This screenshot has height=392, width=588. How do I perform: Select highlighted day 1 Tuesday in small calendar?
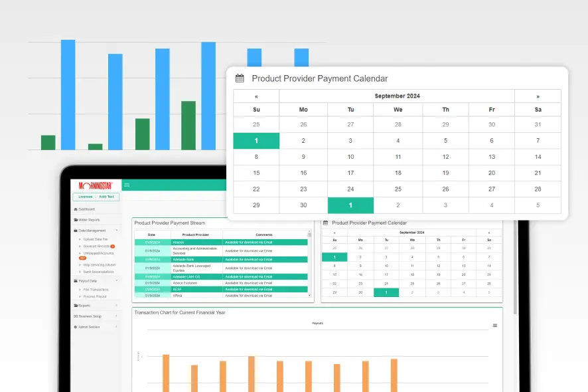click(x=386, y=292)
